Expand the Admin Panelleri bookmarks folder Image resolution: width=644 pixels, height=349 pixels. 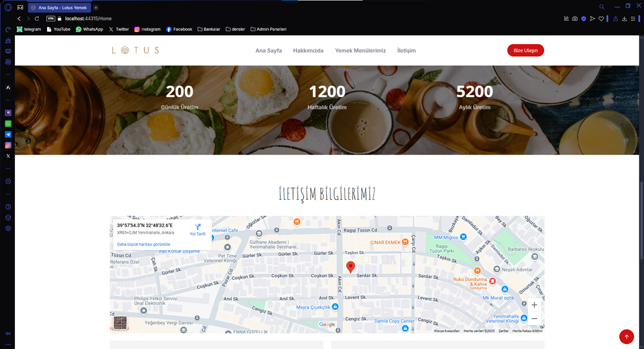click(268, 29)
